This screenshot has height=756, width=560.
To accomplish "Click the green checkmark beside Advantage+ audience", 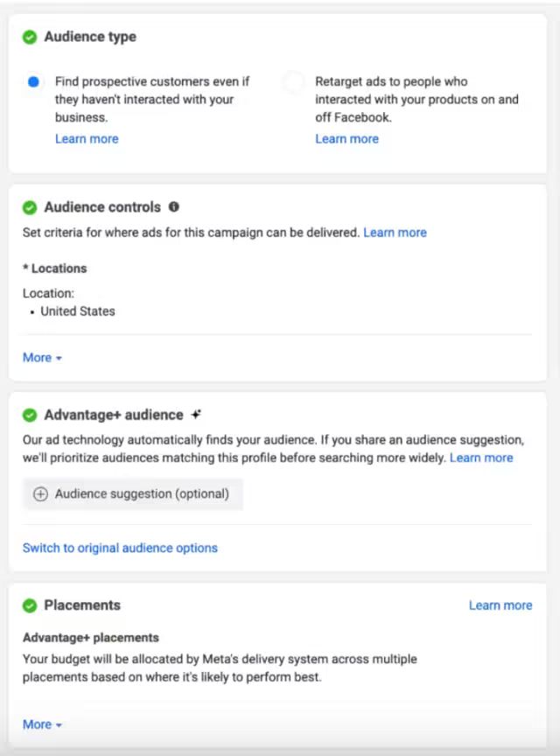I will tap(30, 415).
